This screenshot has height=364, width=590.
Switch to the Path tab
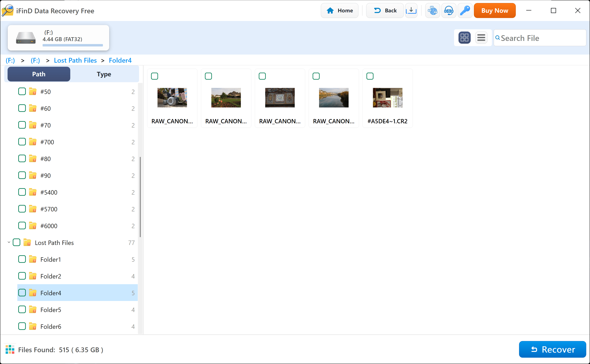point(39,74)
